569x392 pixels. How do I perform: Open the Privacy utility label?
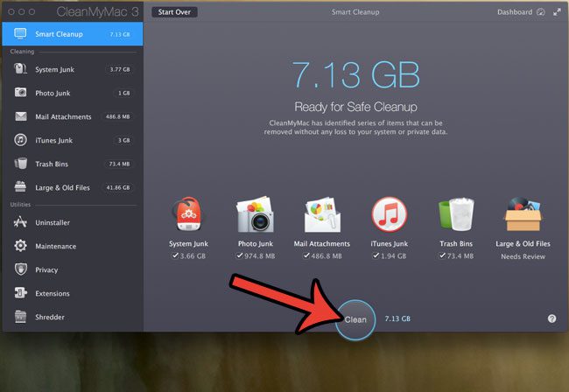(x=46, y=269)
